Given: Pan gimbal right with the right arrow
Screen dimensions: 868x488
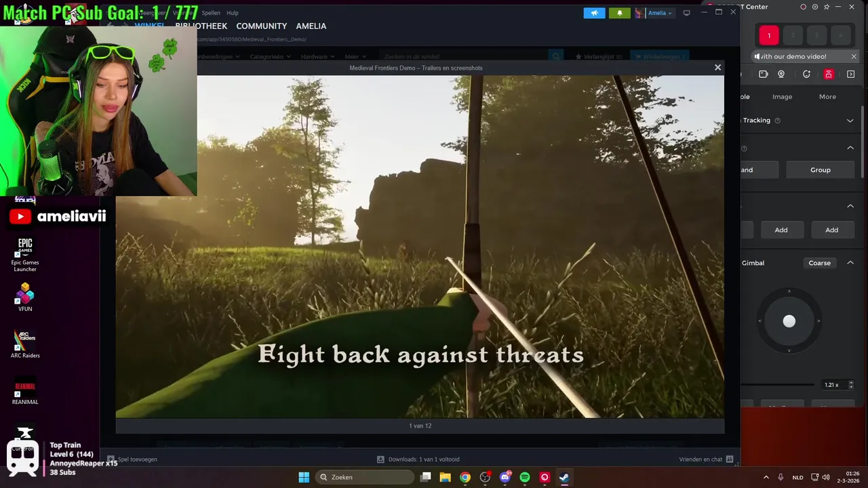Looking at the screenshot, I should click(818, 321).
